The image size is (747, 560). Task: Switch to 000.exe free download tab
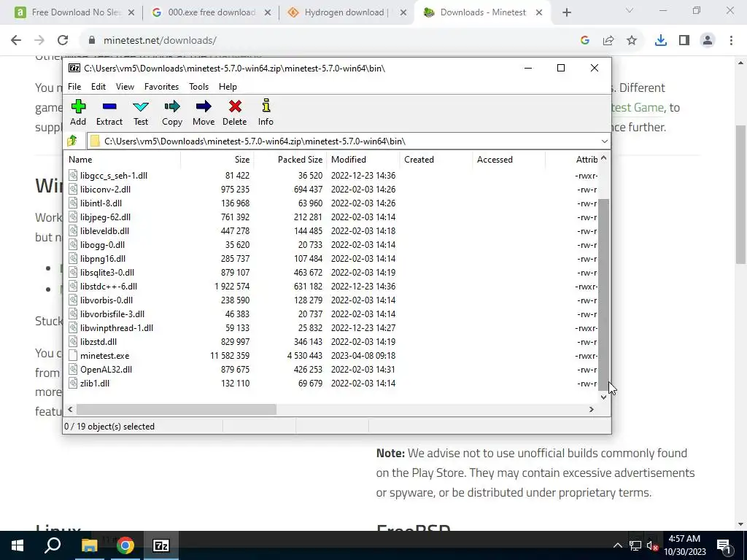click(211, 12)
